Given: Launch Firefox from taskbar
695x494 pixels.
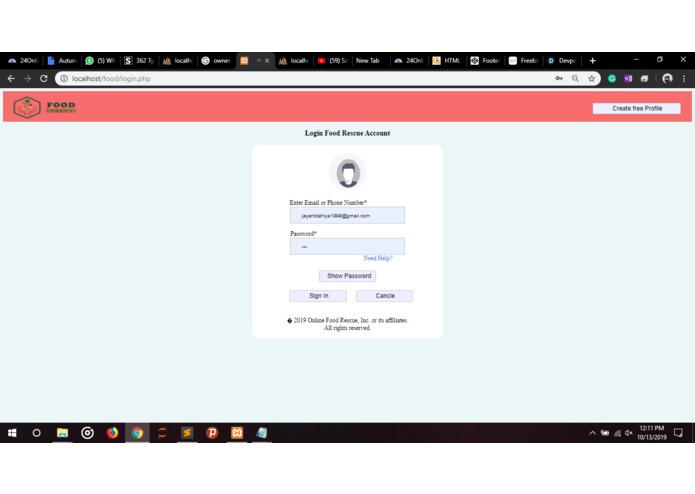Looking at the screenshot, I should click(x=112, y=433).
